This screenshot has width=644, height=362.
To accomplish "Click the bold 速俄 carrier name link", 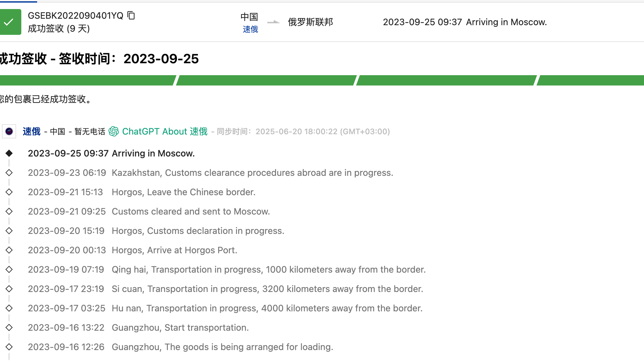I will coord(32,131).
